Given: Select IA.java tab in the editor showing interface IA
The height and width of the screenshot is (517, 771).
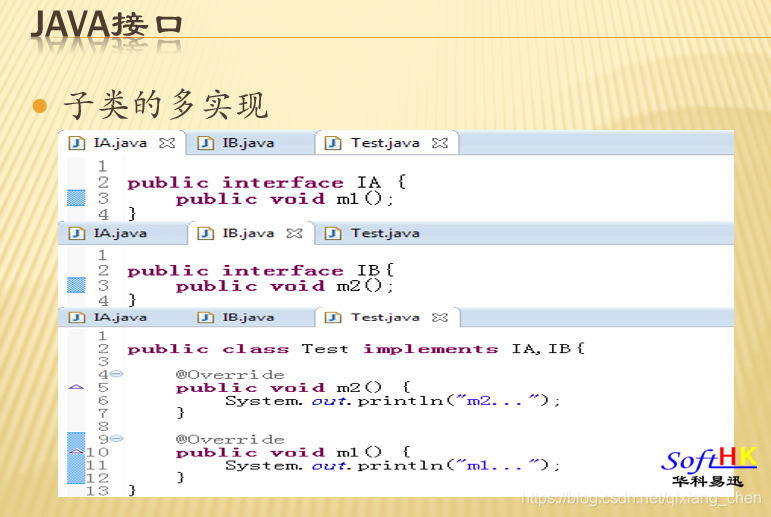Looking at the screenshot, I should coord(121,143).
